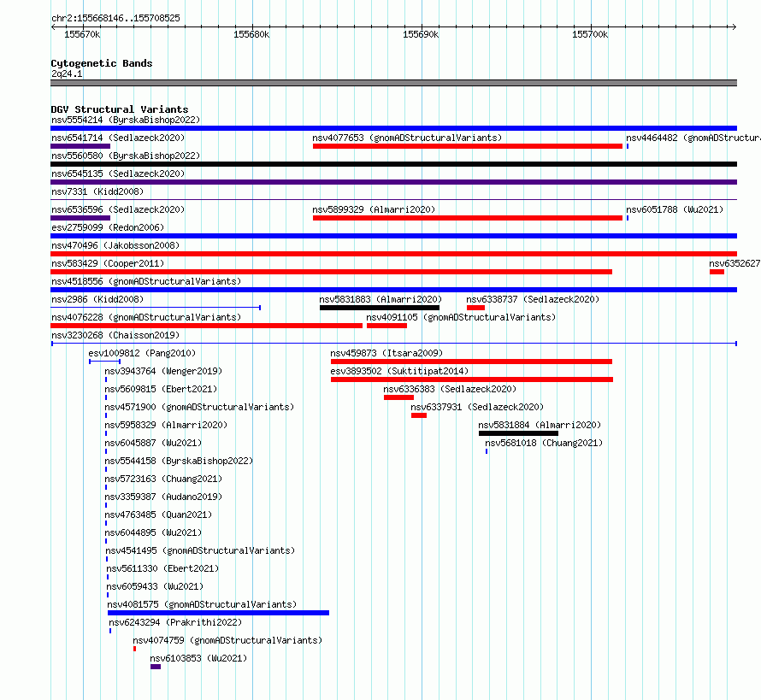
Task: Click the 155680k ruler tick label
Action: (251, 34)
